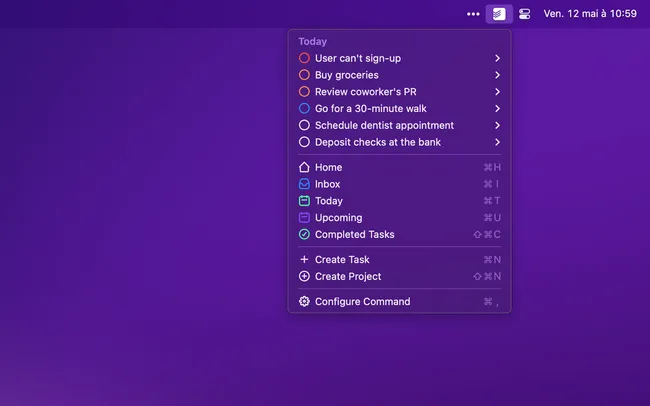Select the Upcoming menu entry
This screenshot has width=650, height=406.
coord(339,218)
